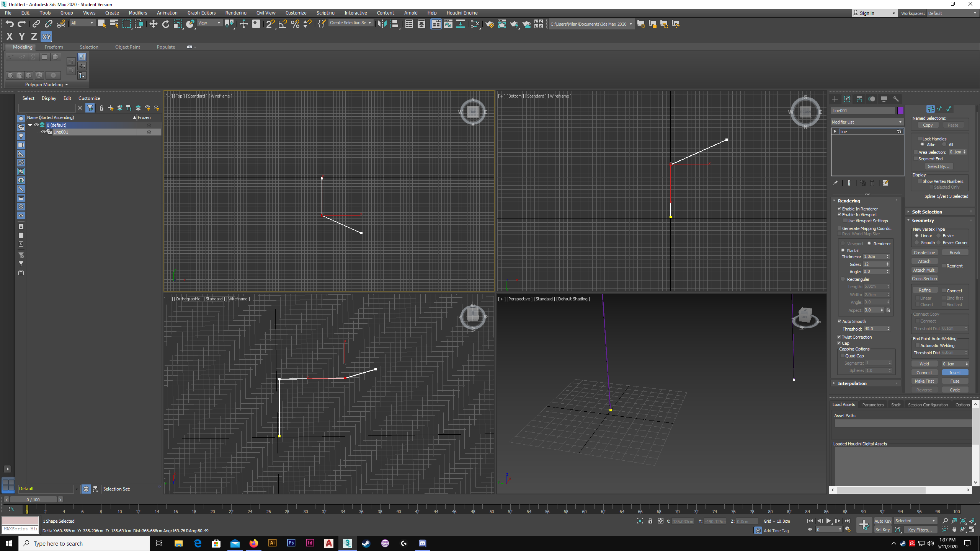Click the Line001 object color swatch
This screenshot has width=980, height=551.
[x=900, y=111]
